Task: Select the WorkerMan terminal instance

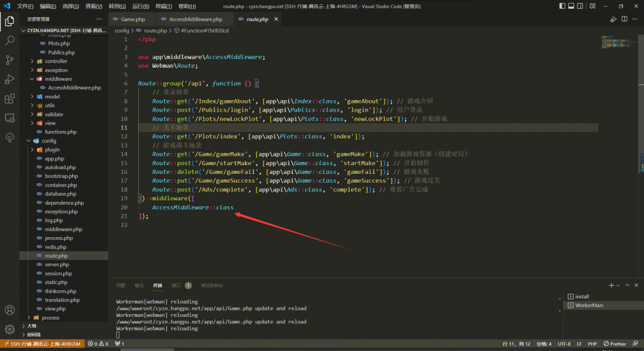Action: pos(604,305)
